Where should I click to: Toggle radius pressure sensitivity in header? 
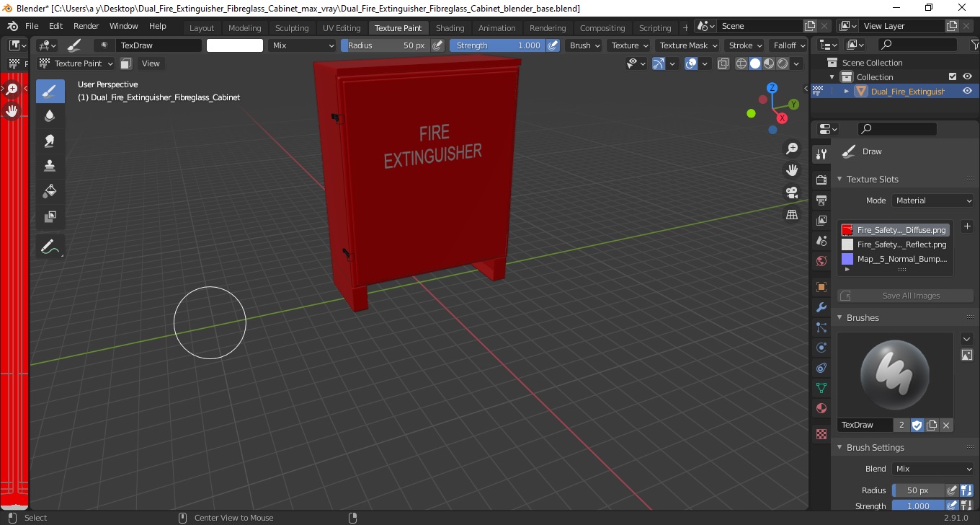437,45
